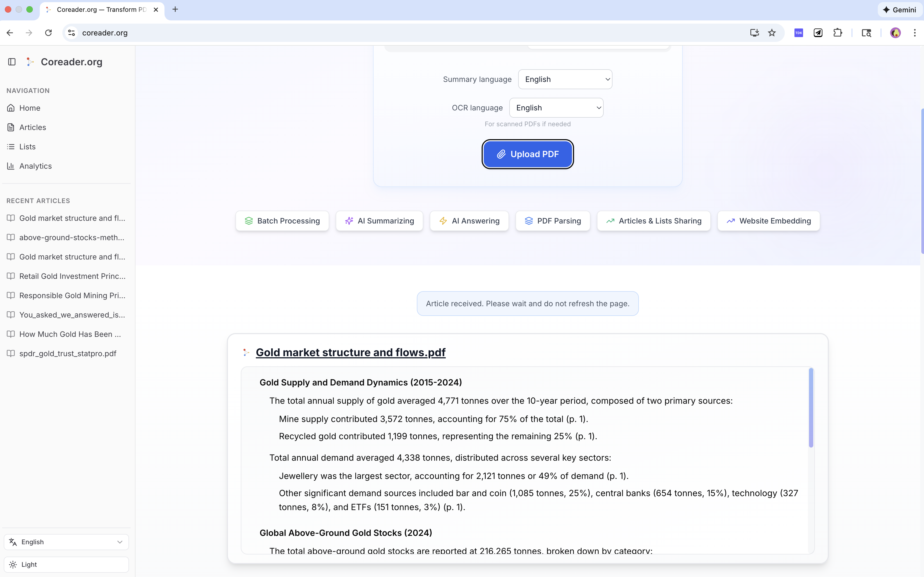This screenshot has height=577, width=924.
Task: Switch to the Articles section
Action: (x=33, y=127)
